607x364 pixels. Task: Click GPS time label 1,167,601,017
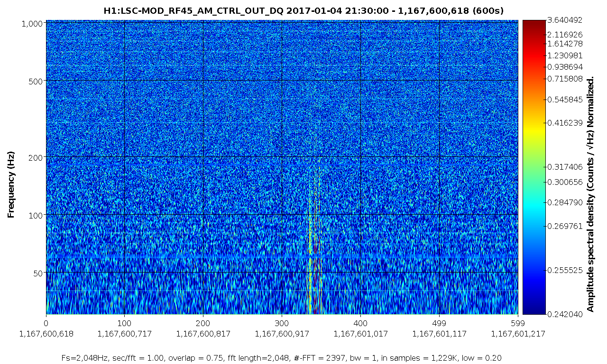pyautogui.click(x=360, y=334)
